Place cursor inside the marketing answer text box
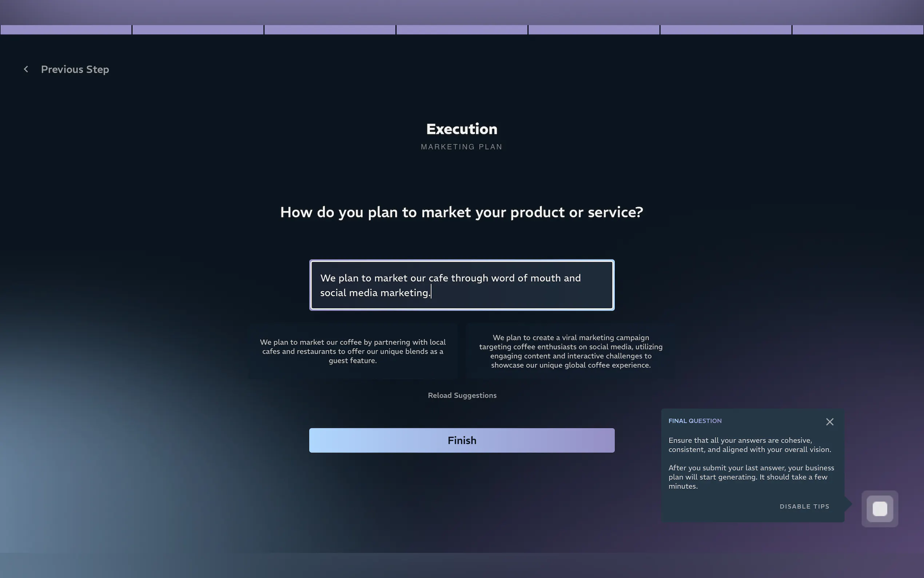Viewport: 924px width, 578px height. point(461,285)
